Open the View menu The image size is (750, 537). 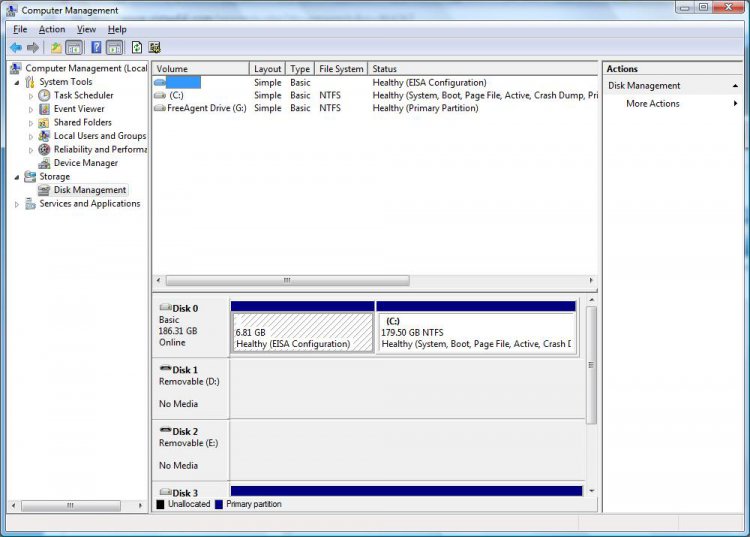point(86,30)
